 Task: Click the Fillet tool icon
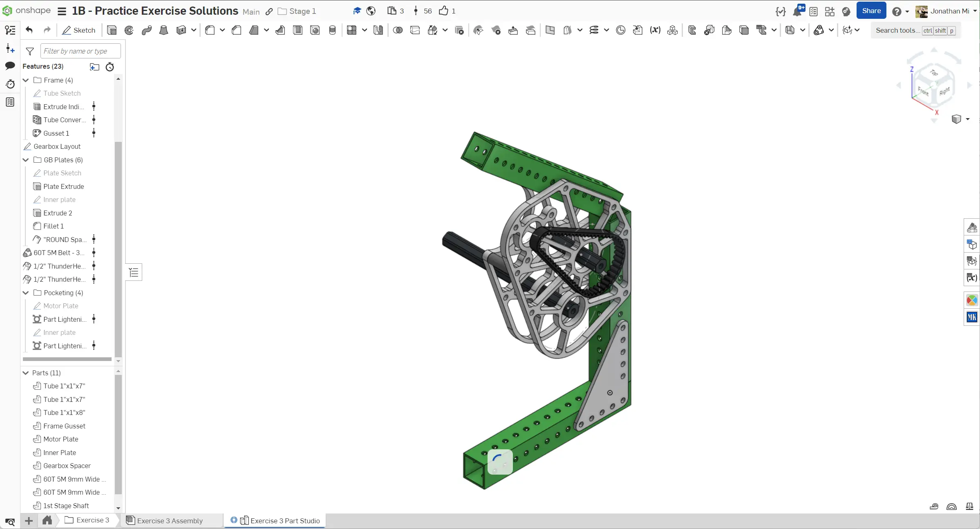(210, 30)
